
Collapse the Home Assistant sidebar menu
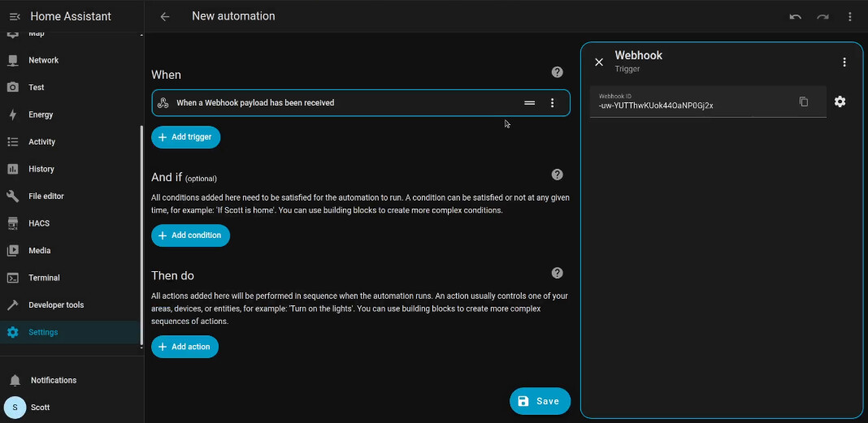tap(14, 16)
